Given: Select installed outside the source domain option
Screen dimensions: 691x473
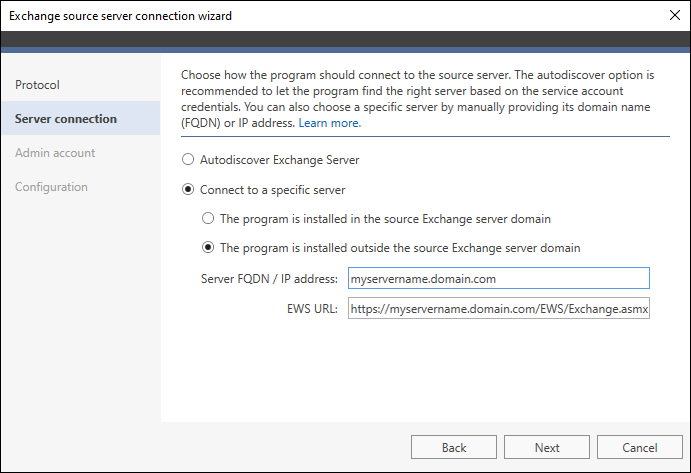Looking at the screenshot, I should click(208, 248).
